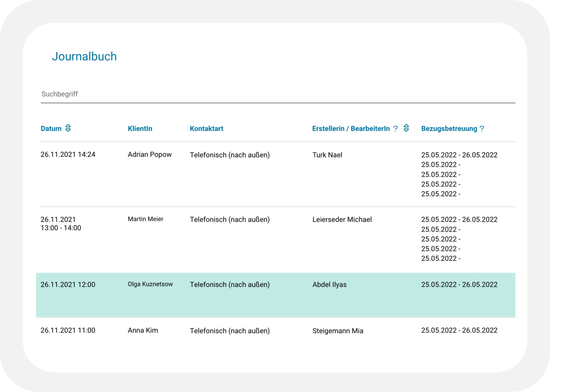Click 25.05.2022 - 26.05.2022 in the Turk Nael row
579x392 pixels.
pyautogui.click(x=459, y=155)
